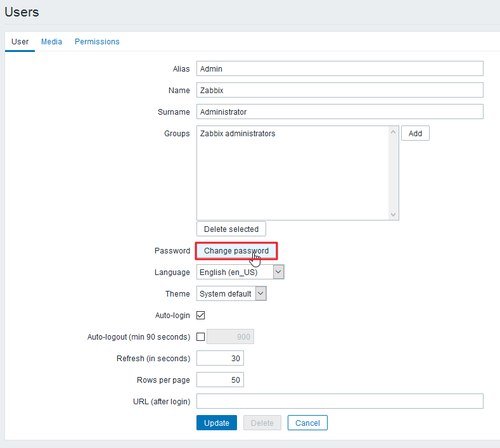Viewport: 500px width, 448px height.
Task: Click the Refresh in seconds field
Action: pos(220,358)
